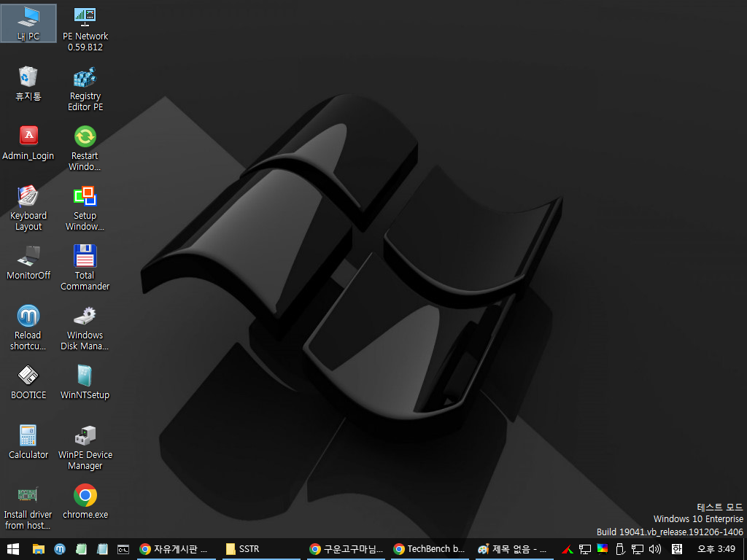Switch to TechBench Chrome taskbar window
This screenshot has width=747, height=560.
tap(430, 549)
